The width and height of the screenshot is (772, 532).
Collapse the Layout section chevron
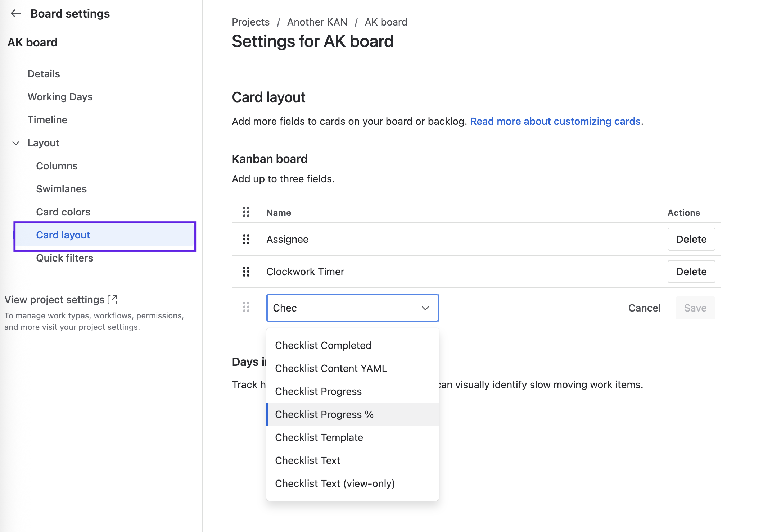(16, 143)
